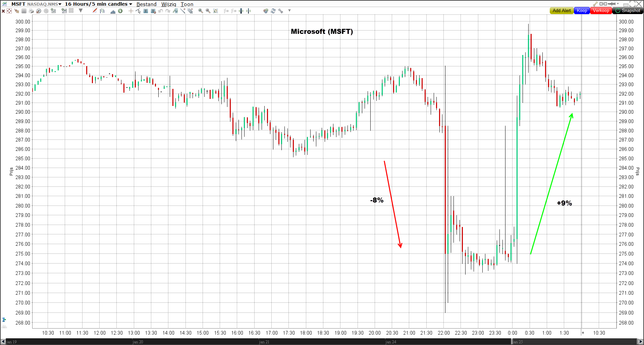This screenshot has width=644, height=345.
Task: Click the add-chart icon with green plus
Action: tap(53, 11)
